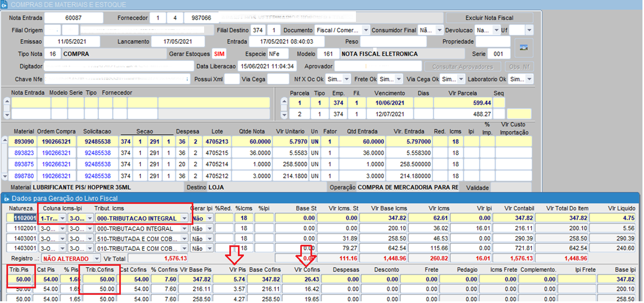Open the Laboratorio Ok dropdown

tap(530, 79)
